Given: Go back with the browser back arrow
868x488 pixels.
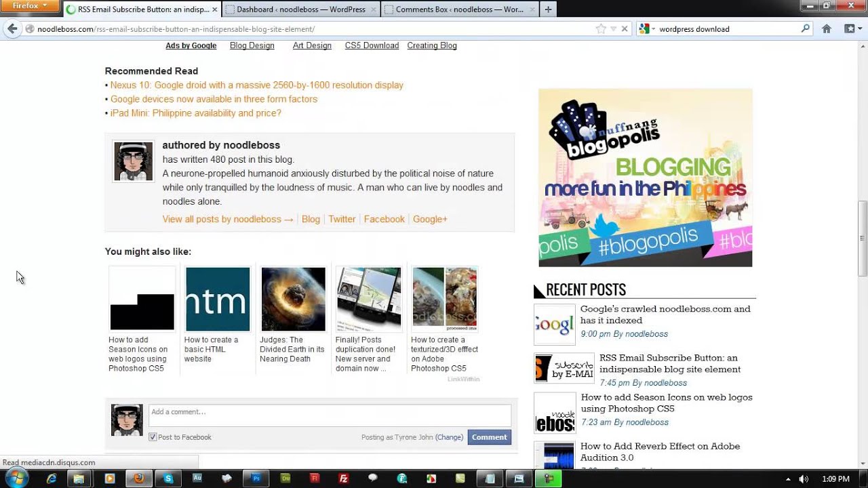Looking at the screenshot, I should [x=12, y=28].
